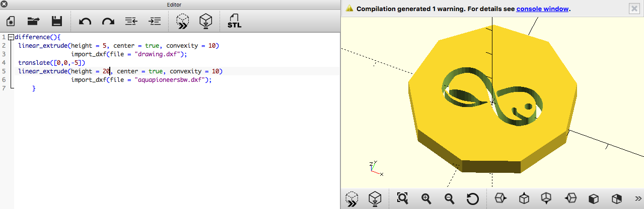Create a new file in the editor toolbar
644x209 pixels.
point(11,21)
